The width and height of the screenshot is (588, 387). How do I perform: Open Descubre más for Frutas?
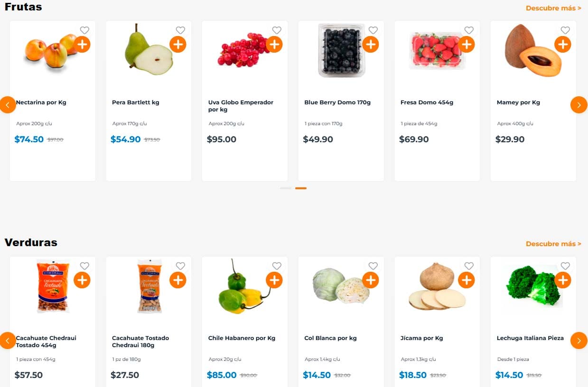[x=553, y=8]
